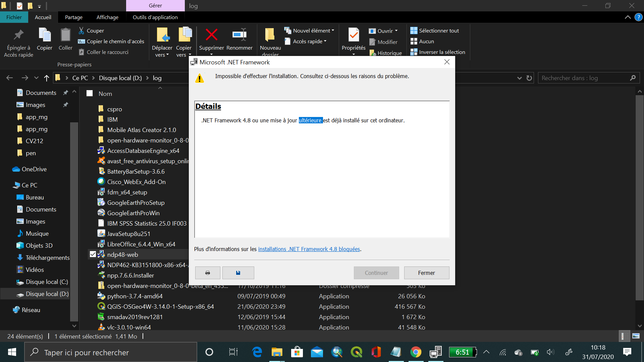Select the Musique folder in sidebar

(x=33, y=234)
